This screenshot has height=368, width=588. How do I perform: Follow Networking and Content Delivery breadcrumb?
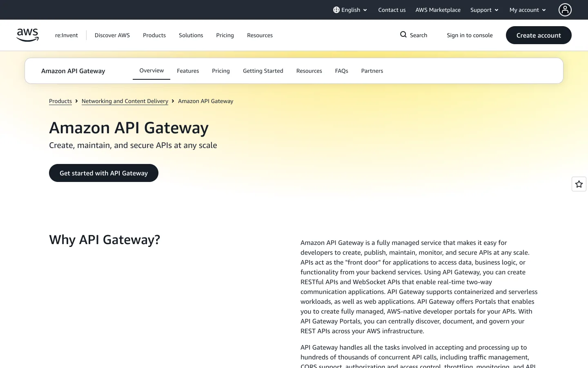tap(125, 101)
